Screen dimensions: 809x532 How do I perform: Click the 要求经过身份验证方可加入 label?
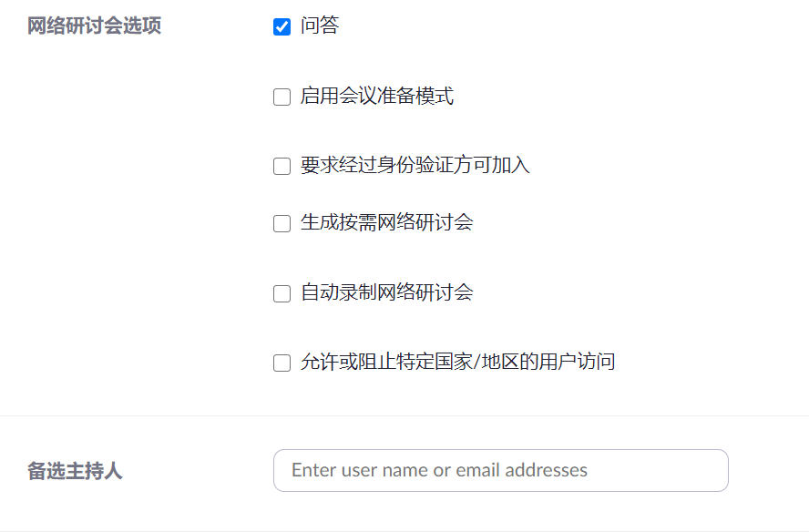tap(415, 166)
